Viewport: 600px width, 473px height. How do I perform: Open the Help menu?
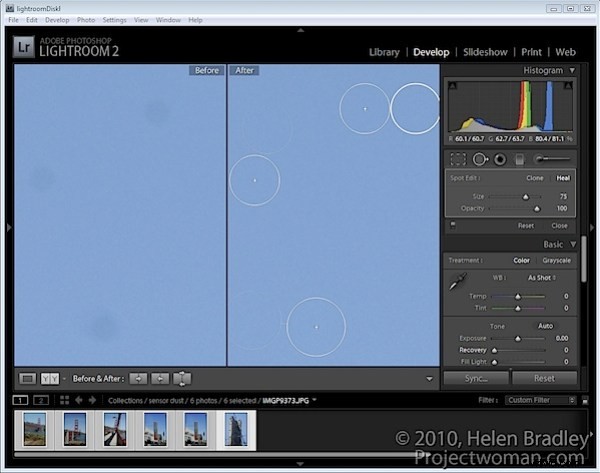click(195, 20)
